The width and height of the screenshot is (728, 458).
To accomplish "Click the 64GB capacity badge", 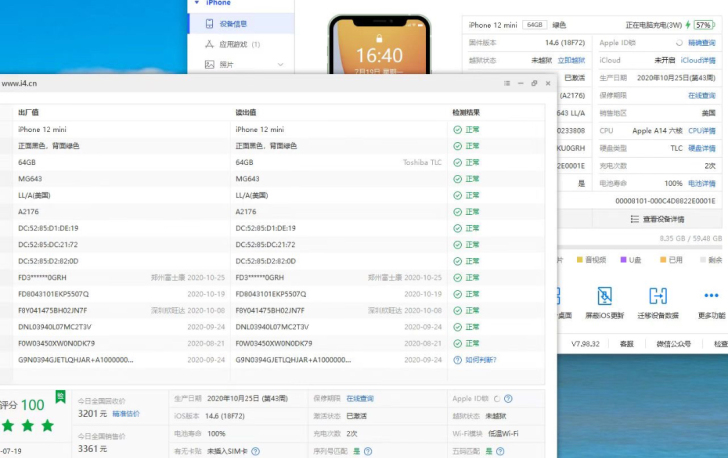I will click(534, 25).
